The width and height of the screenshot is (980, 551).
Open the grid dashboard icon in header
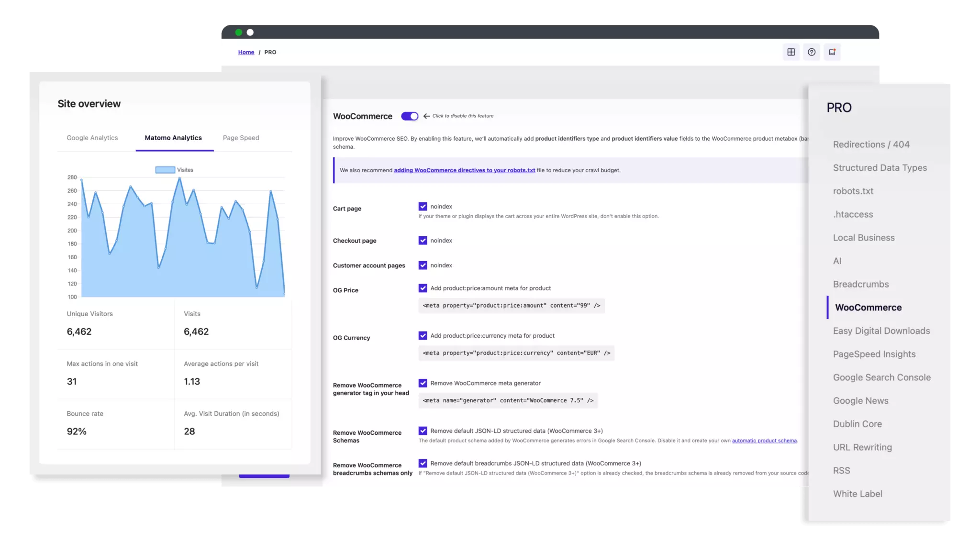point(791,52)
